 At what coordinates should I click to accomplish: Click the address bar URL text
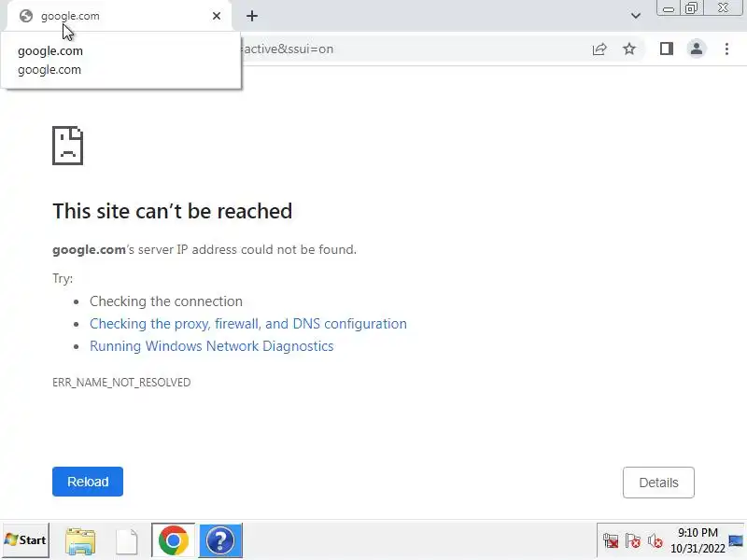pyautogui.click(x=288, y=49)
